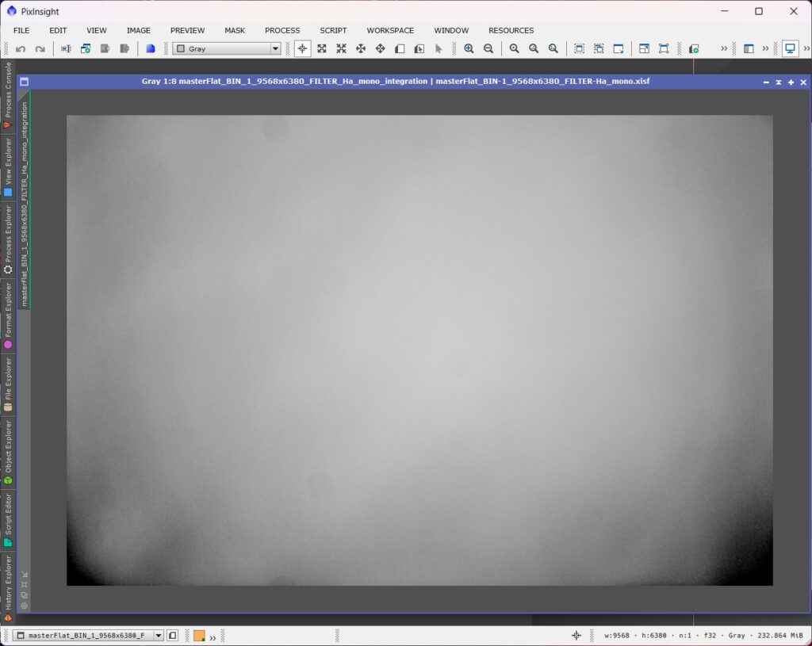Open the PREVIEW menu
812x646 pixels.
click(x=187, y=31)
